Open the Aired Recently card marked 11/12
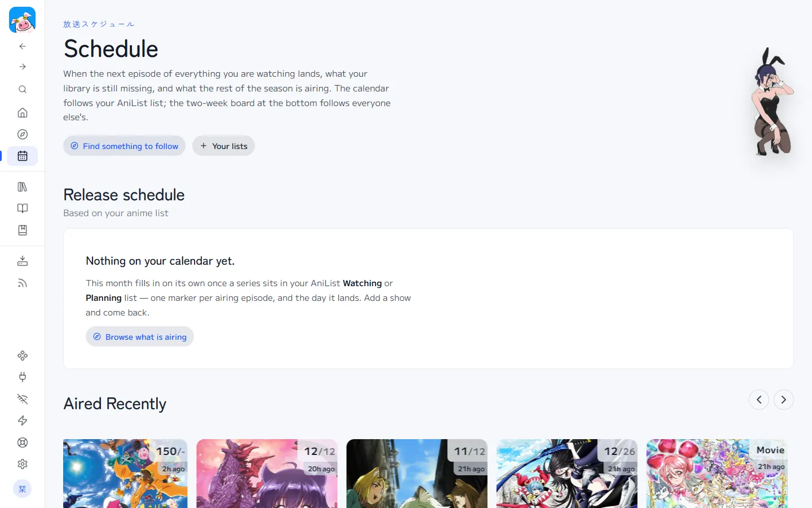The image size is (812, 508). [417, 474]
